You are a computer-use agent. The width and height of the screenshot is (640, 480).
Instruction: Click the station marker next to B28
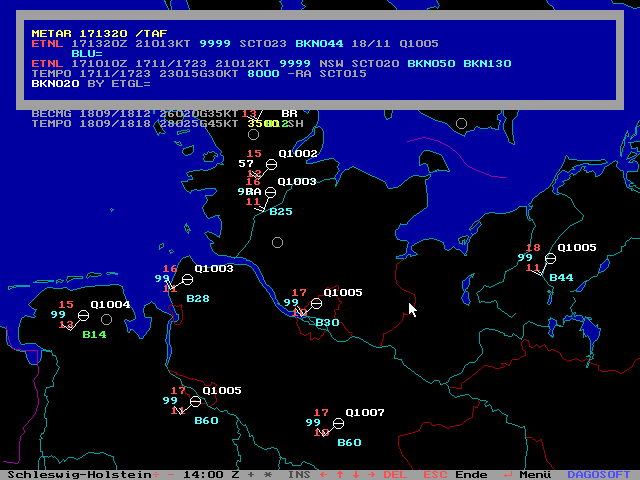(187, 280)
